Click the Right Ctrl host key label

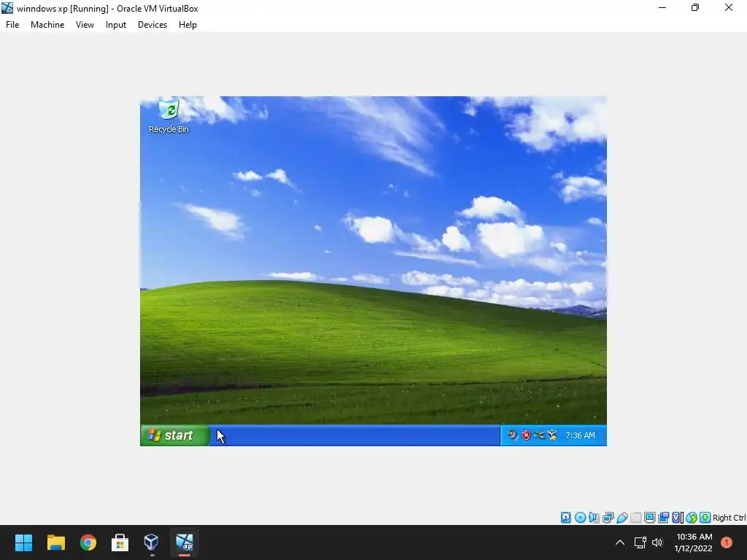coord(729,518)
